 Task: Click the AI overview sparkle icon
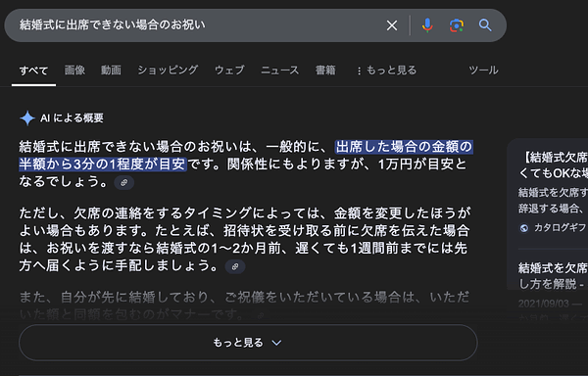click(x=27, y=117)
